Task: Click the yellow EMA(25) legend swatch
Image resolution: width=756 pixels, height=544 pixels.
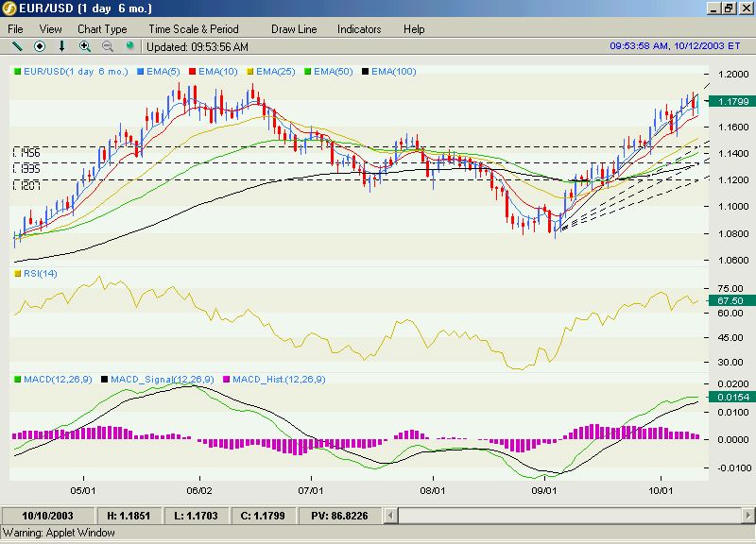Action: coord(249,72)
